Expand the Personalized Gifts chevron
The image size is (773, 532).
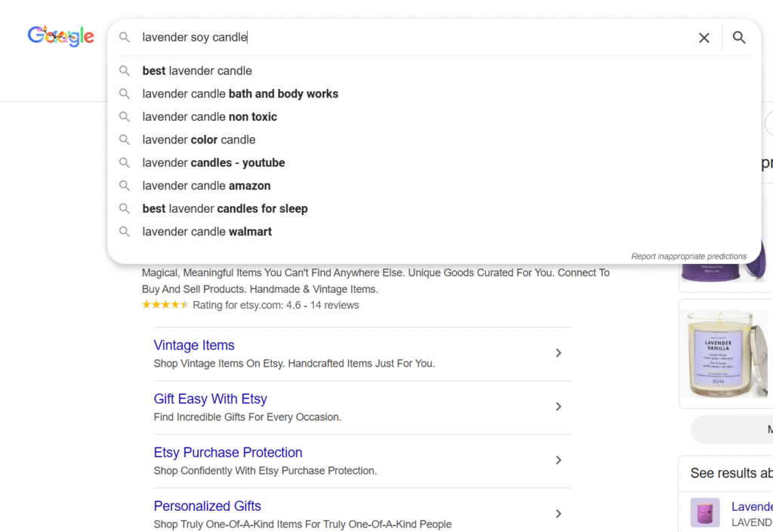[x=559, y=514]
